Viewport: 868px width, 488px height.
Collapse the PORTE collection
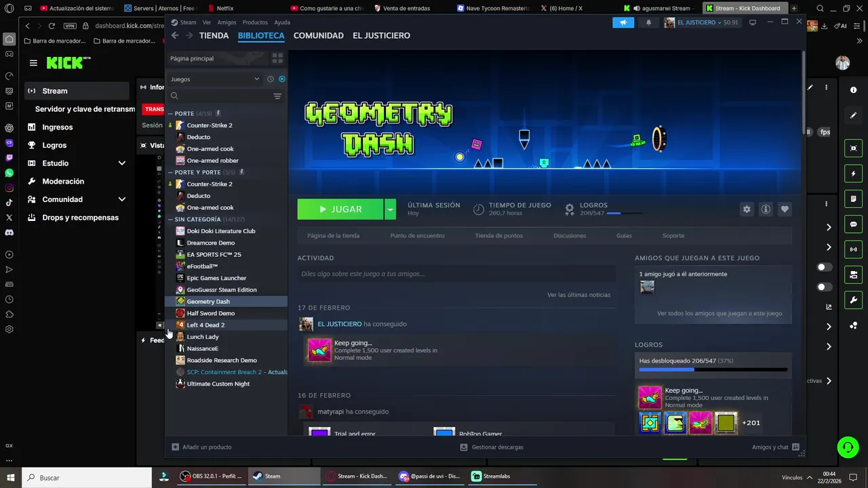171,113
